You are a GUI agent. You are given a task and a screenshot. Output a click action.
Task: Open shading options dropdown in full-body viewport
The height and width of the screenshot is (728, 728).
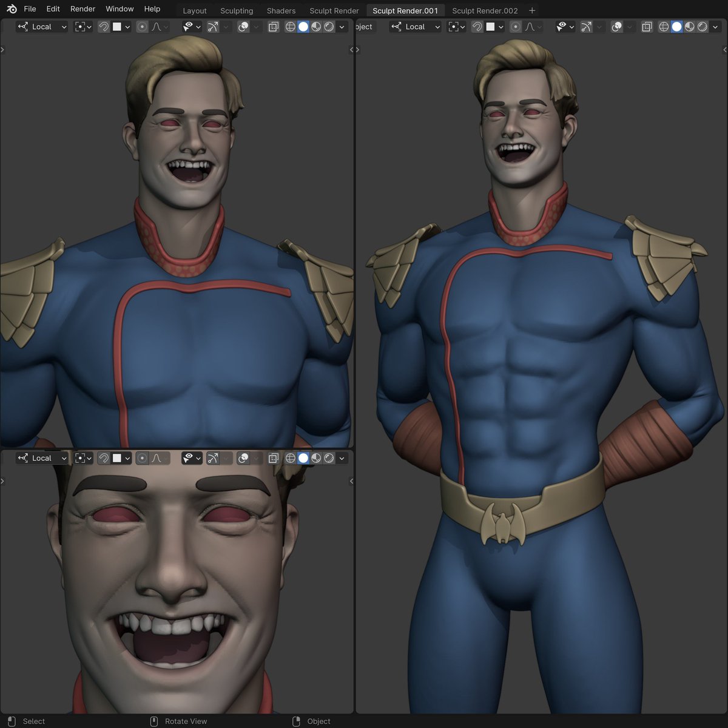(x=716, y=27)
